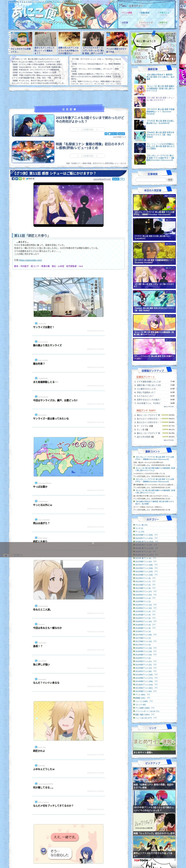Viewport: 186px width, 868px height.
Task: Click この記事を読む for the 名探偵コナン article
Action: point(87,156)
